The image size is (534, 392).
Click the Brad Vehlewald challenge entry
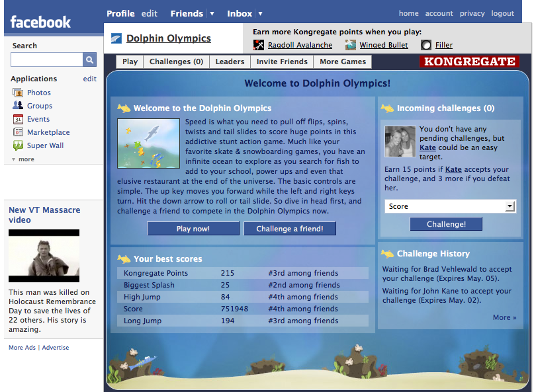(447, 274)
